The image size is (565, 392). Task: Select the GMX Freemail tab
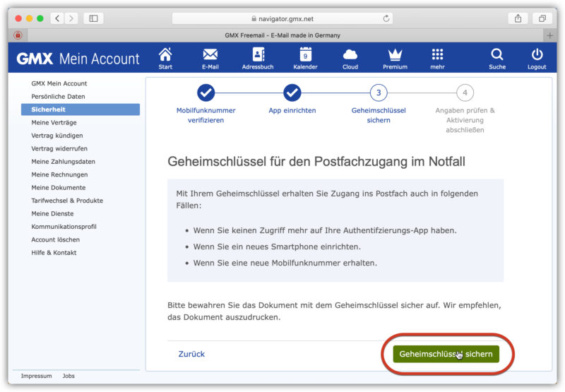click(282, 35)
